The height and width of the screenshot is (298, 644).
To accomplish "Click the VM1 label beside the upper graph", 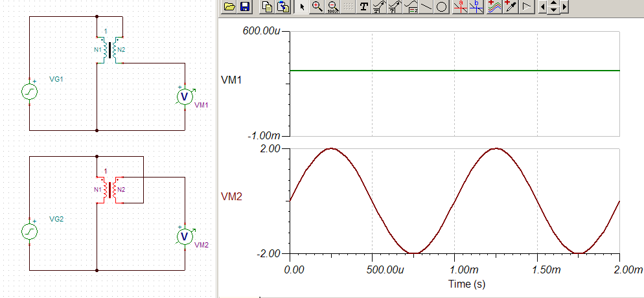I will point(231,80).
